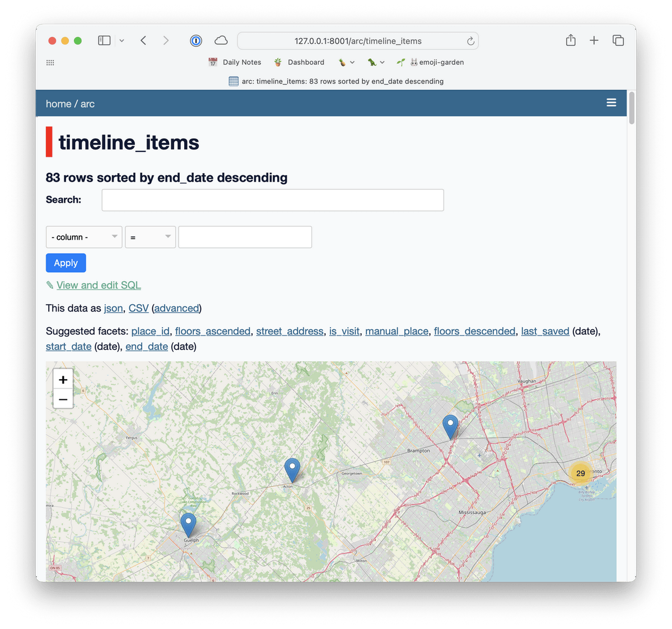Click the map zoom in plus button
Viewport: 672px width, 629px height.
coord(63,380)
